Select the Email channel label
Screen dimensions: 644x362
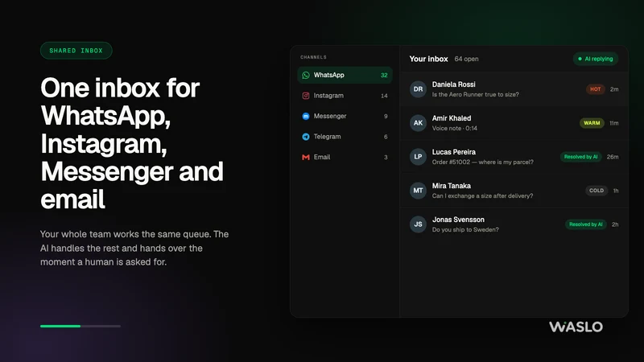tap(322, 157)
